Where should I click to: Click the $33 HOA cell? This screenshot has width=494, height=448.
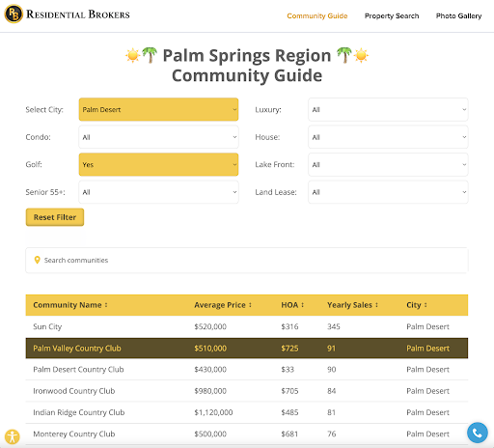click(x=288, y=370)
